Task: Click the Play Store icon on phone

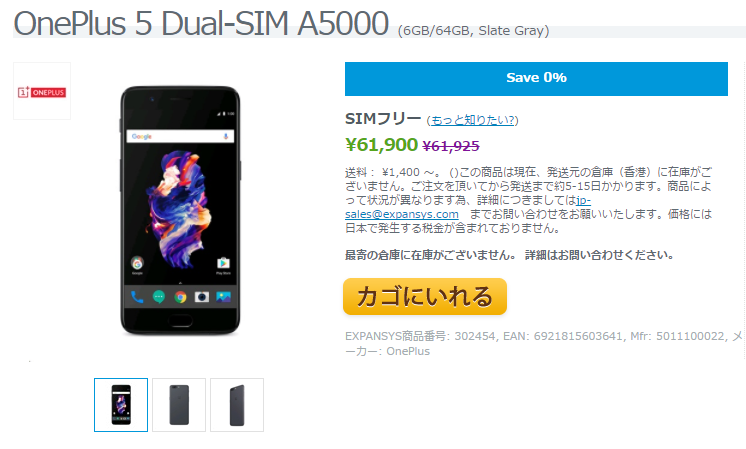Action: point(223,263)
